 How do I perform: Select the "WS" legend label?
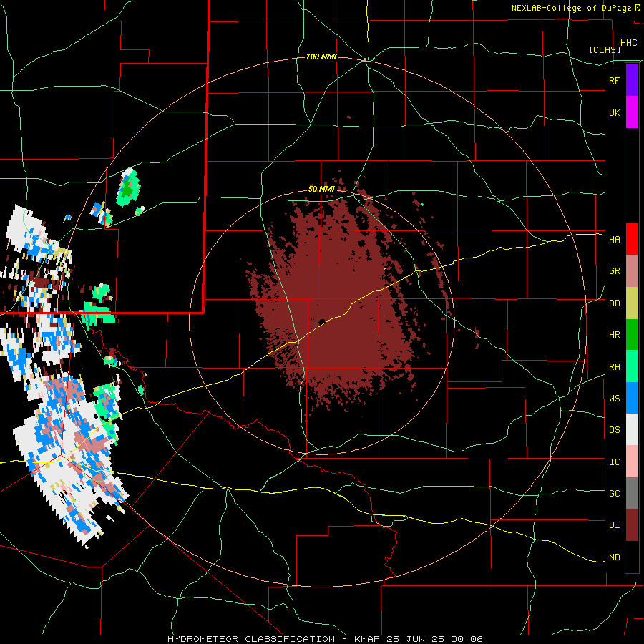click(614, 399)
